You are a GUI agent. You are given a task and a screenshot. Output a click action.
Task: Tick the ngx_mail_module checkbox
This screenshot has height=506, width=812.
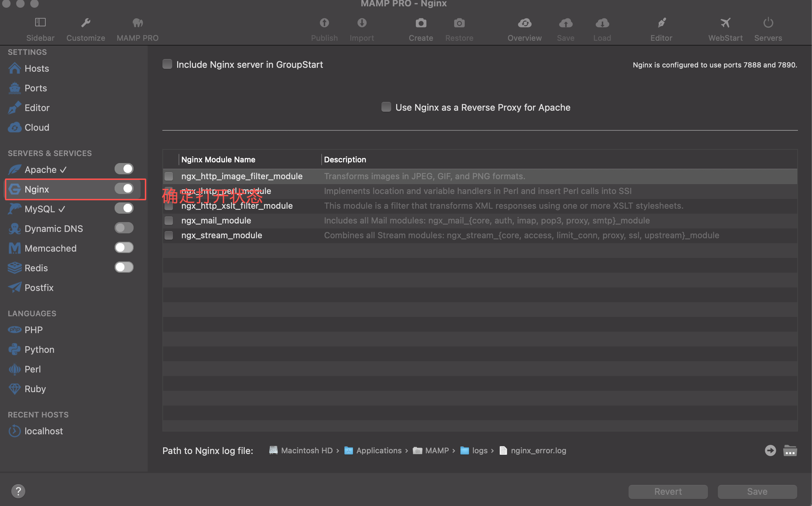(x=169, y=221)
